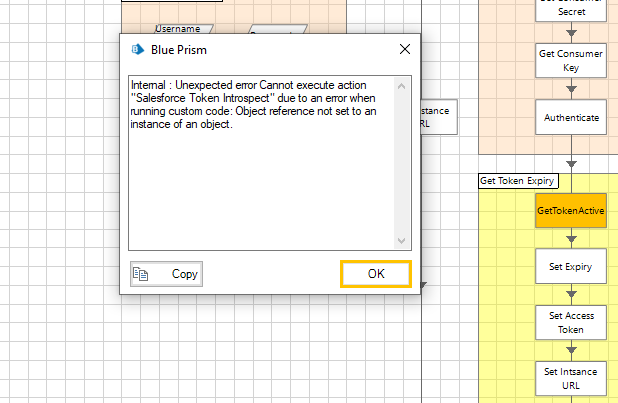Click the scroll down arrow in the error text box
The image size is (618, 403).
(x=401, y=241)
